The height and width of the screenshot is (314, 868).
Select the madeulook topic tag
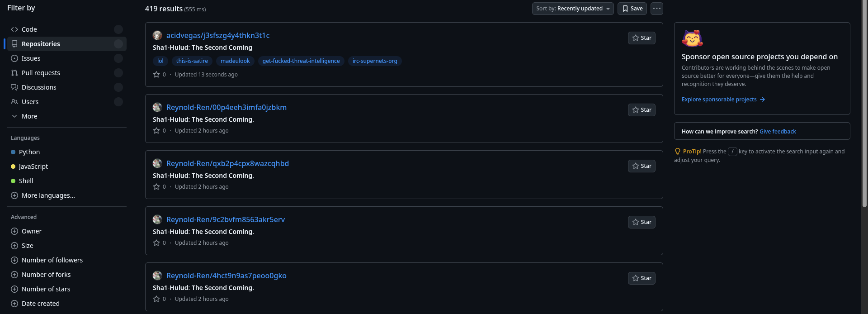tap(235, 61)
